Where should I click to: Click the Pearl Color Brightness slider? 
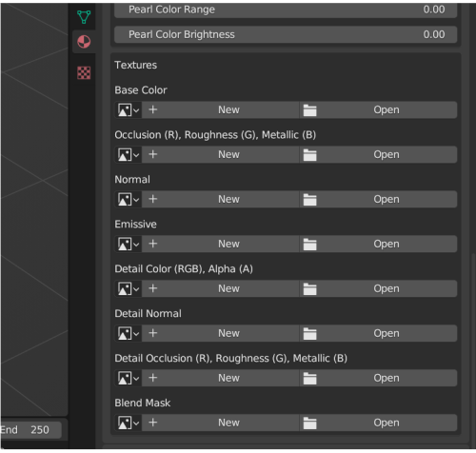coord(286,34)
